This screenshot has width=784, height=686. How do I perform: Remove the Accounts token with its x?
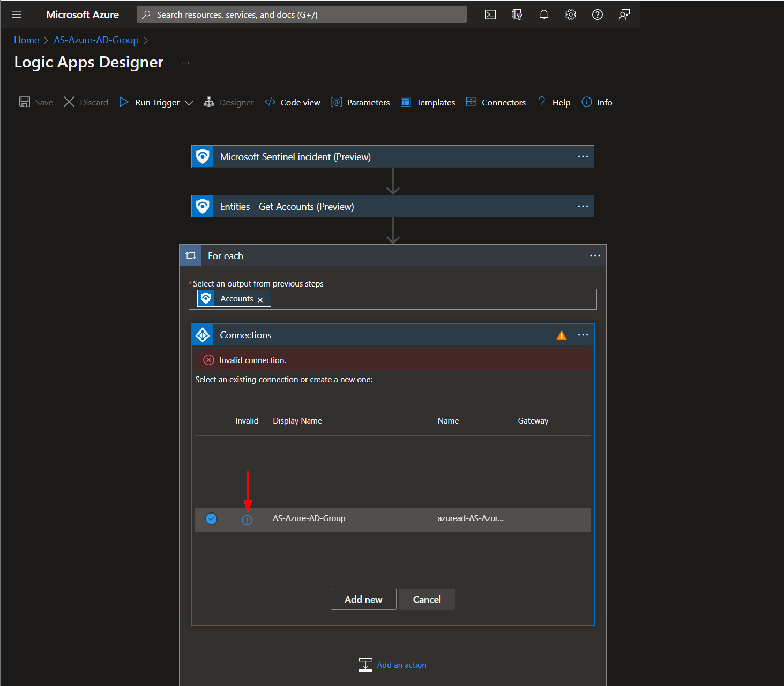click(260, 300)
